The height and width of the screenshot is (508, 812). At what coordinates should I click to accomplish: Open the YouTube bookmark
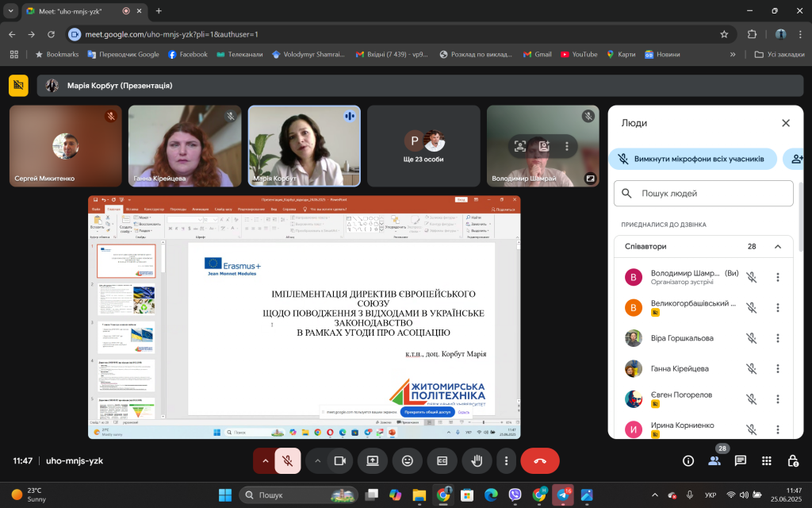(x=579, y=55)
